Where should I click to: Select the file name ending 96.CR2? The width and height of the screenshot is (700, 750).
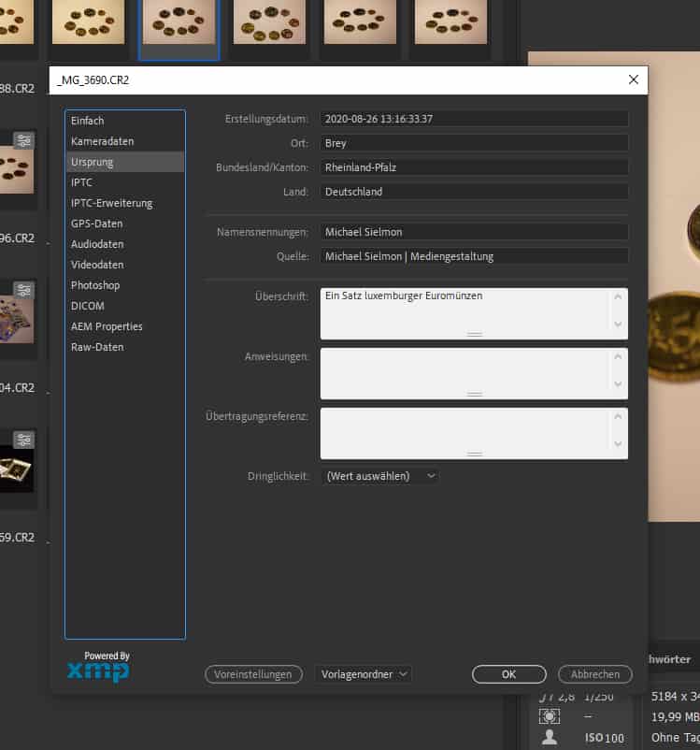[x=17, y=238]
